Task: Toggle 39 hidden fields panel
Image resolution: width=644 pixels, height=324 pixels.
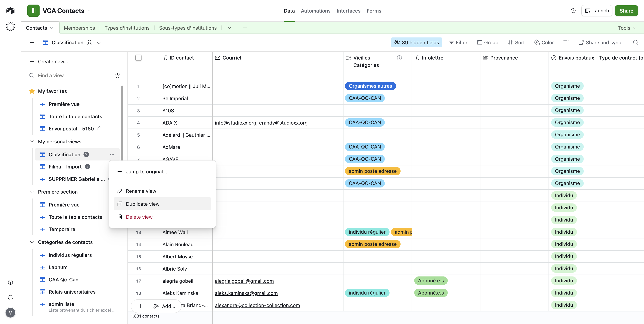Action: coord(417,43)
